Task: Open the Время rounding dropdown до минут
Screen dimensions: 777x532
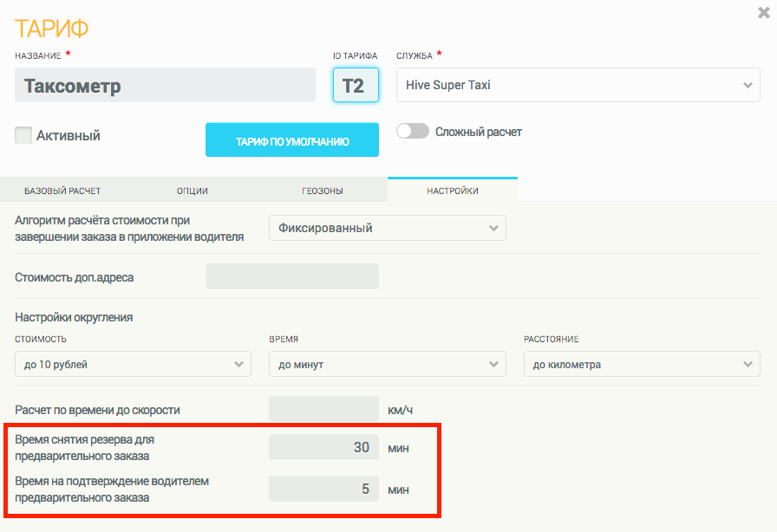Action: click(387, 365)
